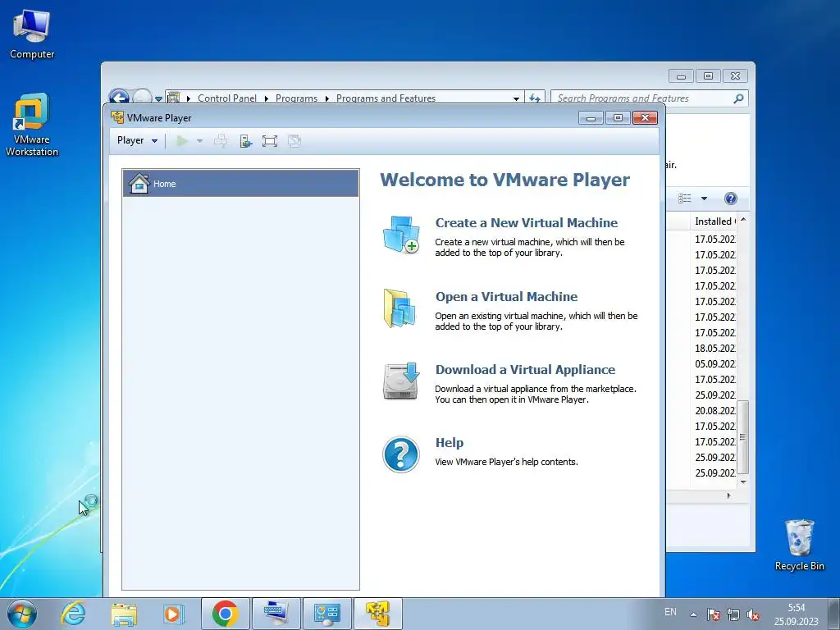Switch to Control Panel taskbar item
This screenshot has width=840, height=630.
(326, 614)
